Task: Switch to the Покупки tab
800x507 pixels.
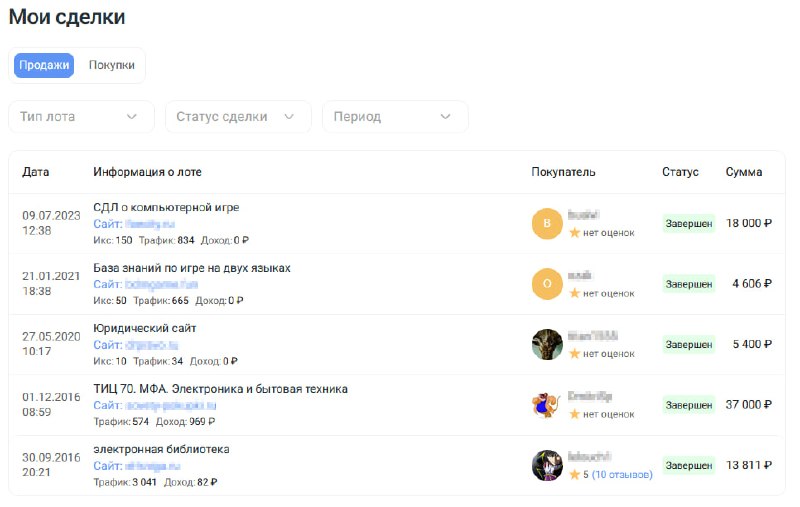Action: coord(112,65)
